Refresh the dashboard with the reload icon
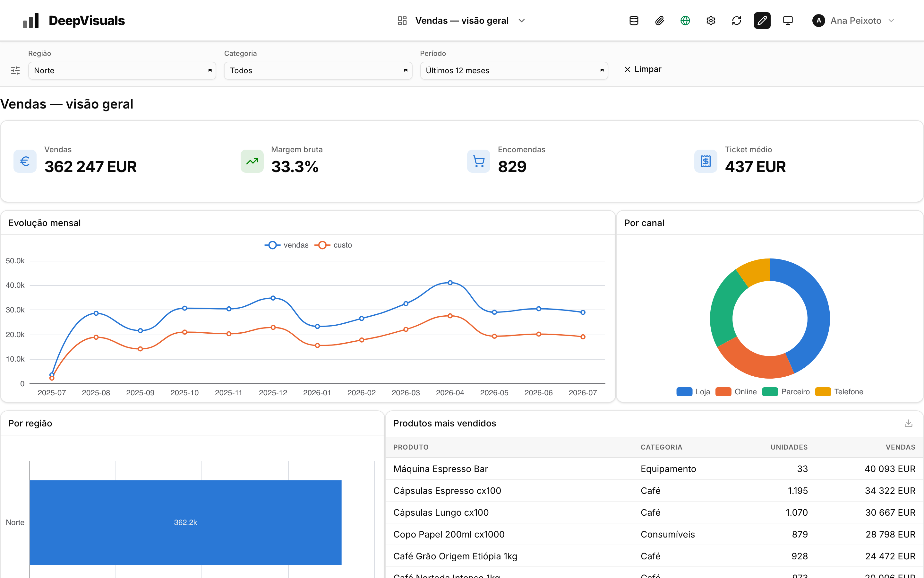 (736, 21)
